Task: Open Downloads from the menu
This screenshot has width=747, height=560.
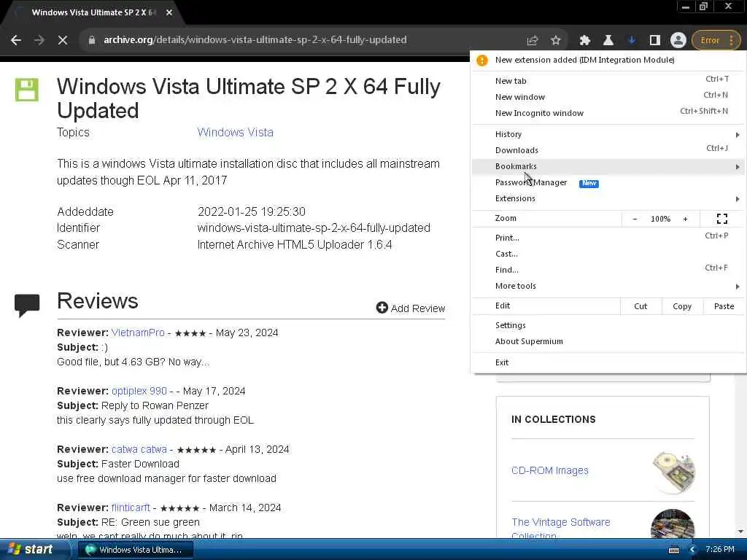Action: 608,150
